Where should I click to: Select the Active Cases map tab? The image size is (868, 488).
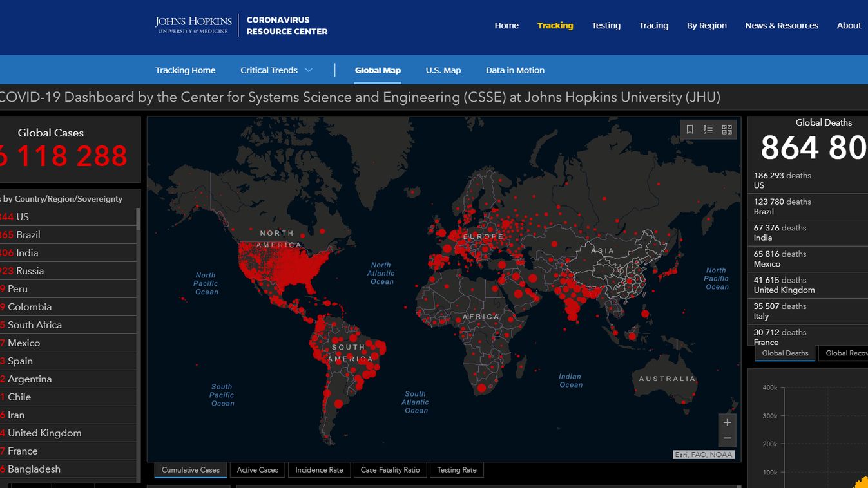[257, 470]
